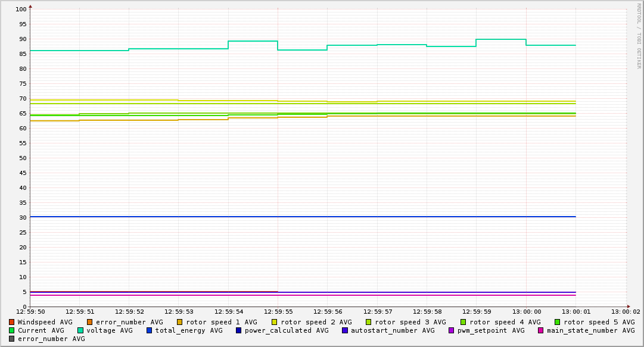Select the rotor speed 4 AVG legend text
The height and width of the screenshot is (347, 644).
(x=505, y=322)
